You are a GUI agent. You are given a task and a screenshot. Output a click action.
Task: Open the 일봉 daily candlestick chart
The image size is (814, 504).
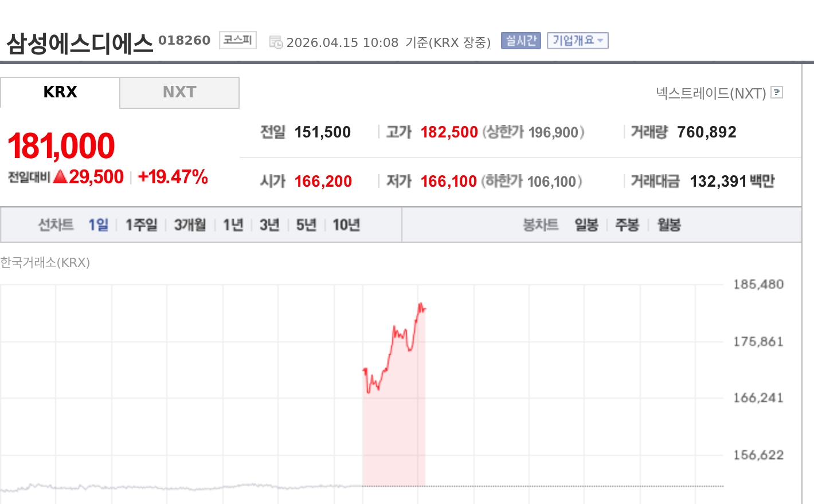pyautogui.click(x=586, y=225)
